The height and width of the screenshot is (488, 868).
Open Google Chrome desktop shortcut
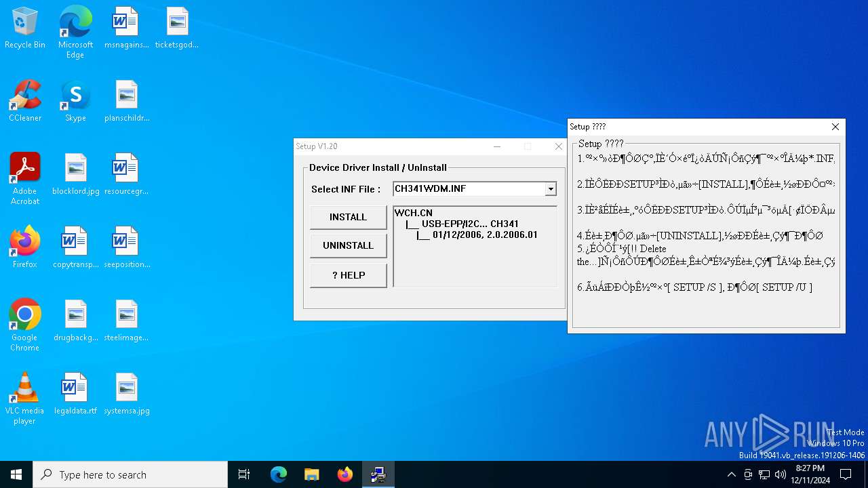pos(25,325)
